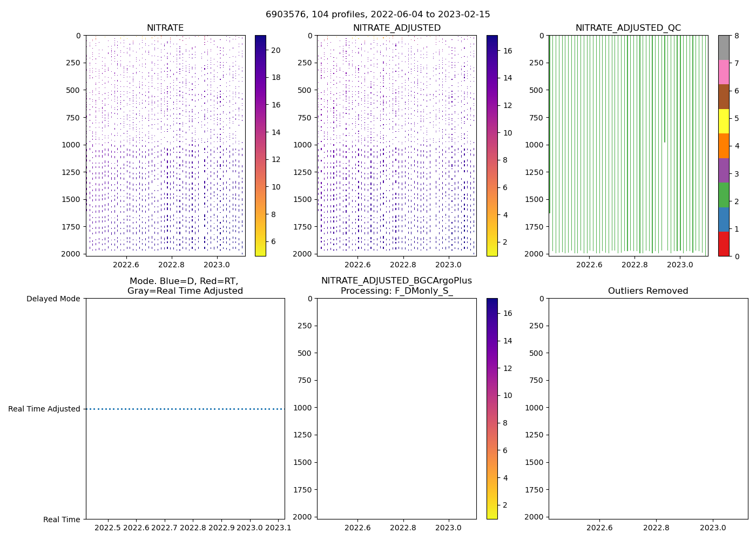
Task: Click the figure heading with float ID 6903576
Action: click(x=378, y=15)
